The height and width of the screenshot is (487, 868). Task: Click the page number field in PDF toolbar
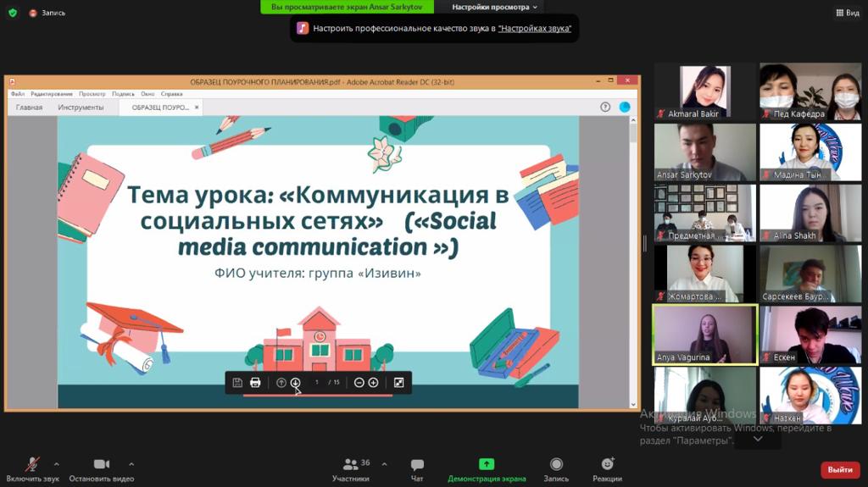(316, 383)
